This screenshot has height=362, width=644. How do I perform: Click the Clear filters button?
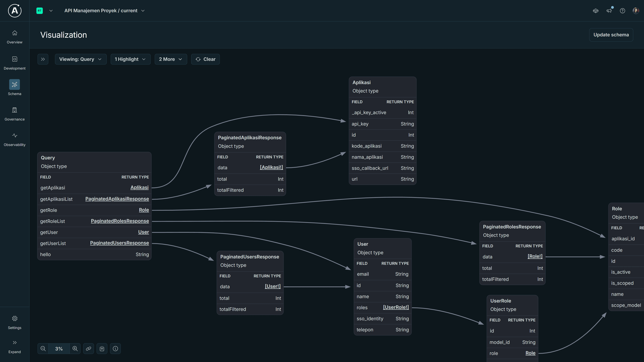point(205,59)
